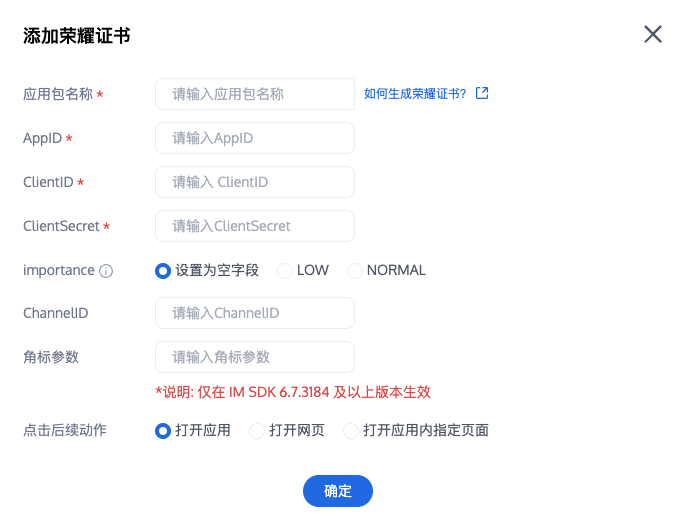Viewport: 689px width, 524px height.
Task: Click the info icon next to importance
Action: point(106,271)
